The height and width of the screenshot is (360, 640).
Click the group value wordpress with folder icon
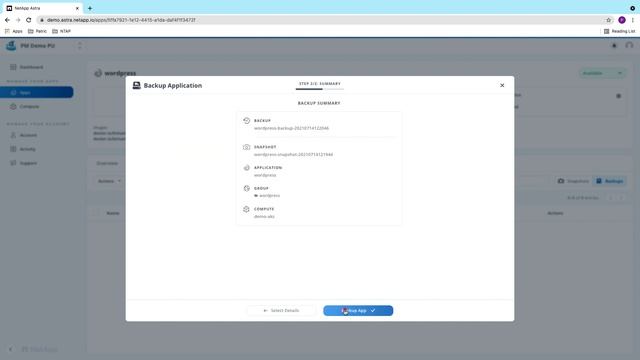(267, 196)
